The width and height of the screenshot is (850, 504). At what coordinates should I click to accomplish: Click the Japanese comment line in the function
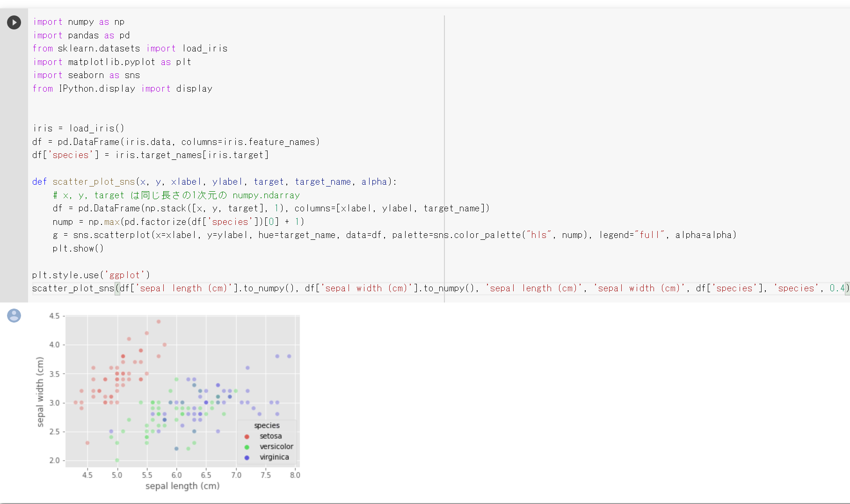tap(176, 195)
